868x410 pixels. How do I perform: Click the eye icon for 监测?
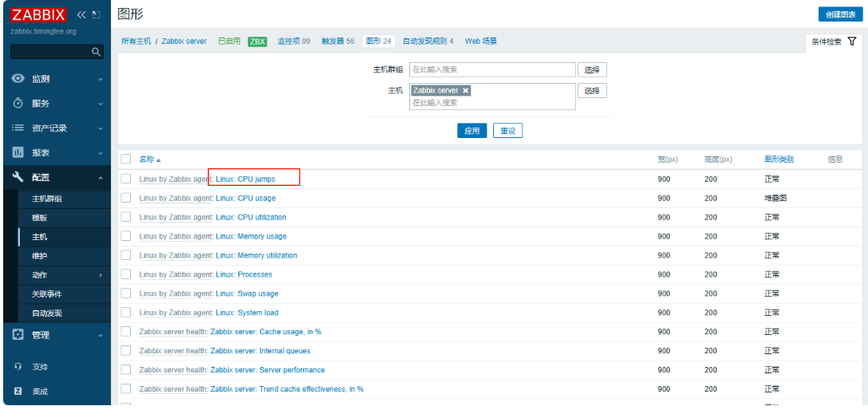18,78
